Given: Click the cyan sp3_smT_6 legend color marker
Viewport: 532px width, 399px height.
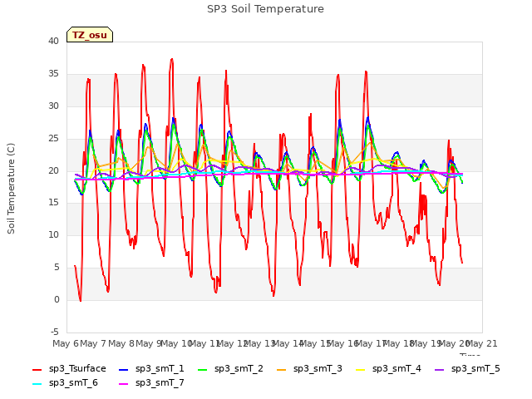Looking at the screenshot, I should click(x=37, y=384).
